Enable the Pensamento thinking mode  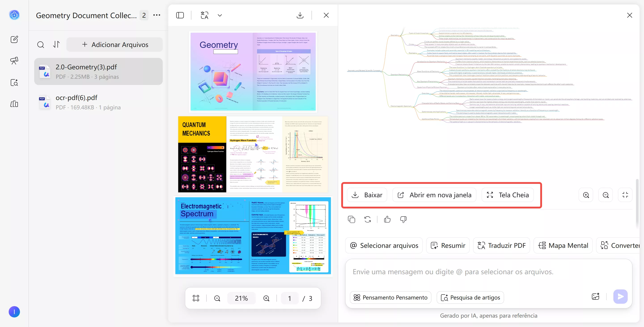click(x=390, y=297)
